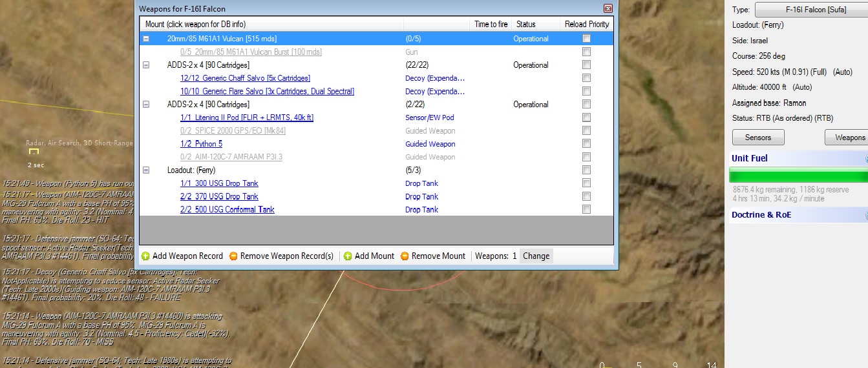Toggle reload priority for Litening II Pod
Image resolution: width=868 pixels, height=368 pixels.
pyautogui.click(x=586, y=118)
